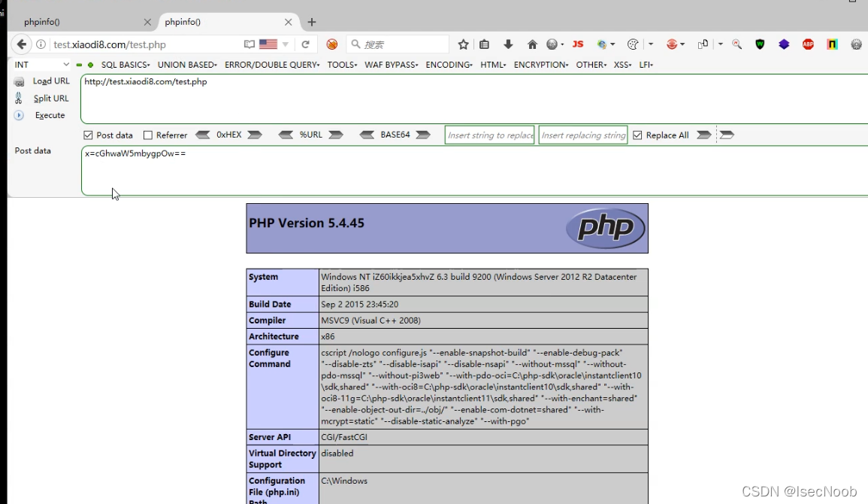The width and height of the screenshot is (868, 504).
Task: Click the arrow icon right of the dashed divider
Action: click(727, 135)
